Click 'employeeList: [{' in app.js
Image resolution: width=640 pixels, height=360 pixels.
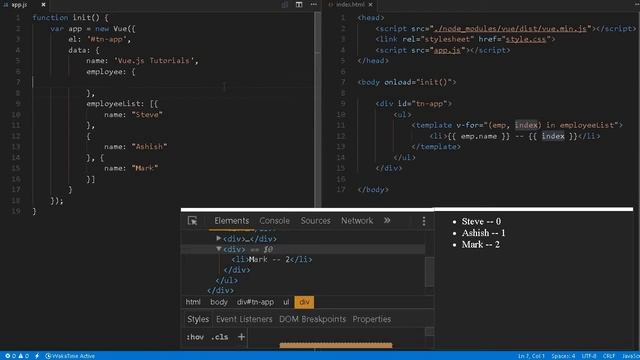tap(122, 104)
